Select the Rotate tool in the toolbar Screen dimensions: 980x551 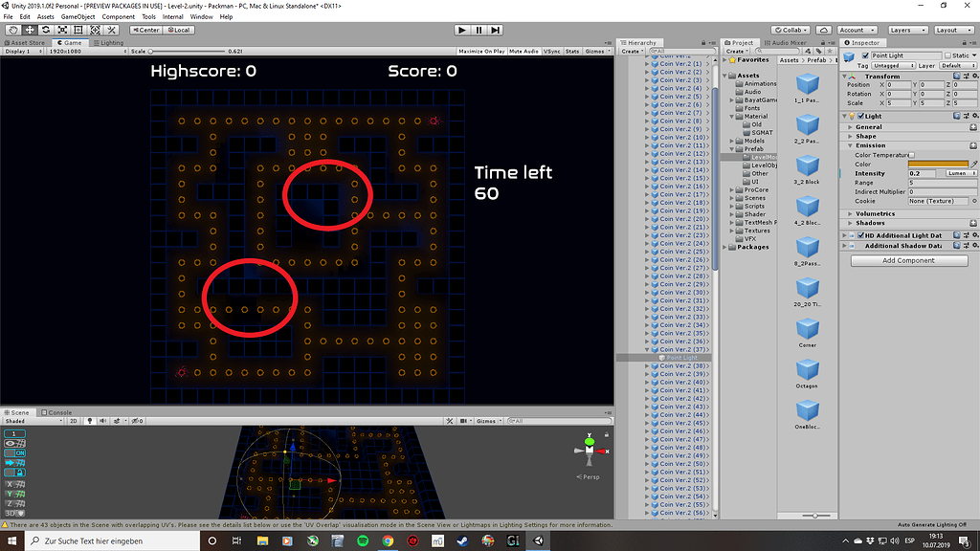(46, 30)
